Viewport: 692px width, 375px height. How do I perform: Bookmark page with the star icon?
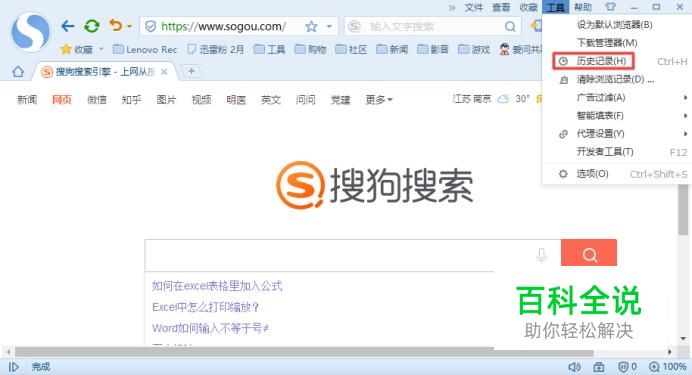tap(311, 26)
